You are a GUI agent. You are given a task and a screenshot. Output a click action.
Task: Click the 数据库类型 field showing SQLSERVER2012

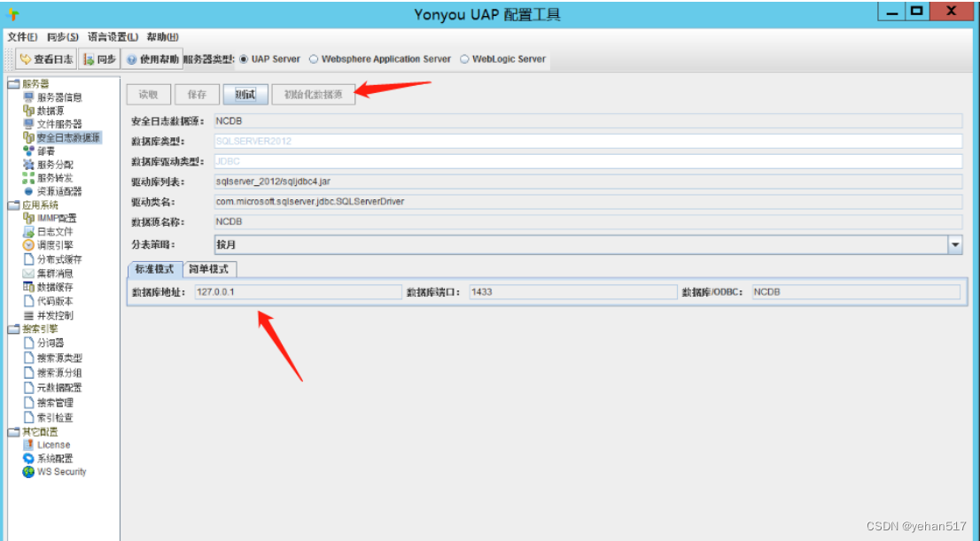pyautogui.click(x=587, y=141)
